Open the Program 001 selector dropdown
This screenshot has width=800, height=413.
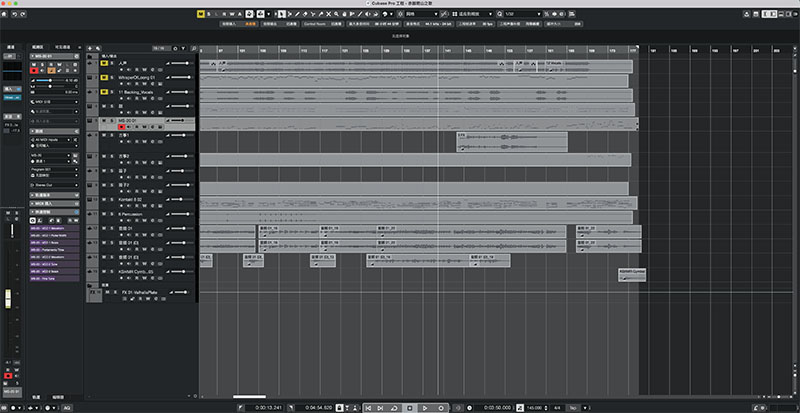tap(55, 169)
